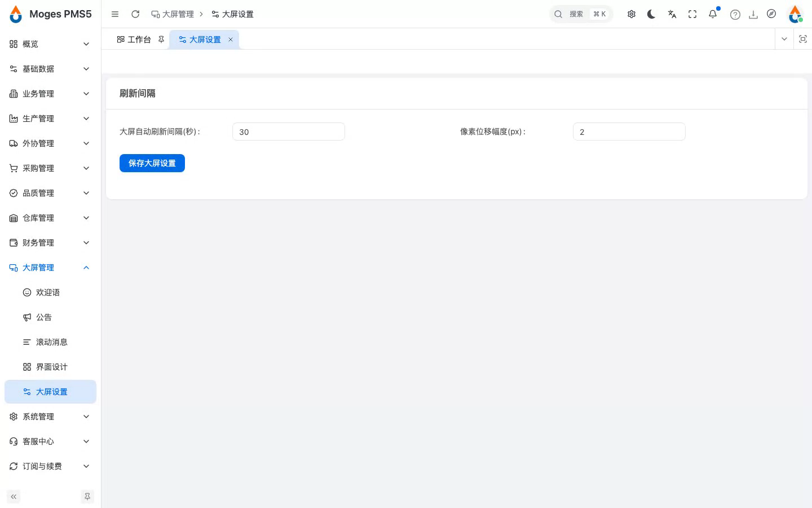
Task: Click the 保存大屏设置 button
Action: pos(152,163)
